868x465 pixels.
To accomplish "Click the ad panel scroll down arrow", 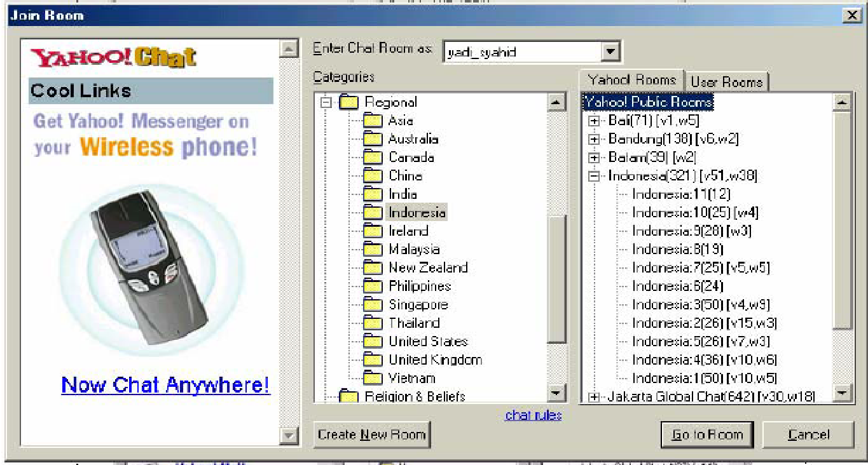I will pos(289,436).
